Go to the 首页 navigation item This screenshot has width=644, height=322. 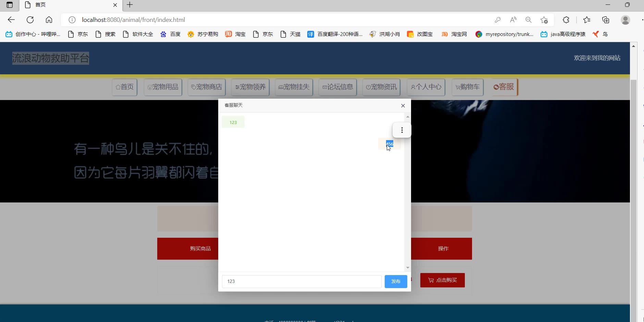point(125,87)
